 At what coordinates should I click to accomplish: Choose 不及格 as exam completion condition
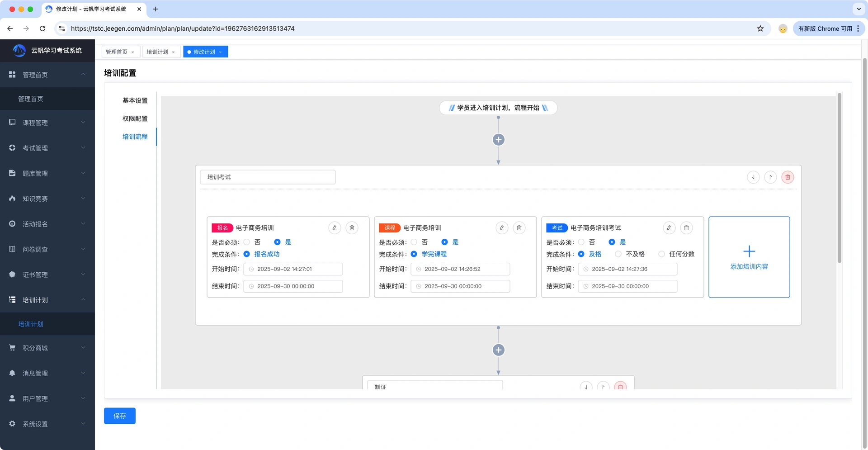click(x=618, y=254)
